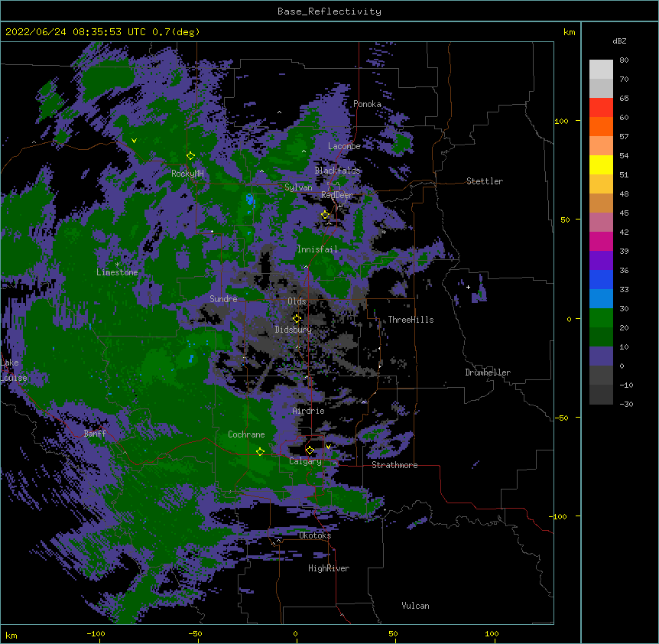Click the Lake Louise label
This screenshot has height=644, width=659.
14,370
